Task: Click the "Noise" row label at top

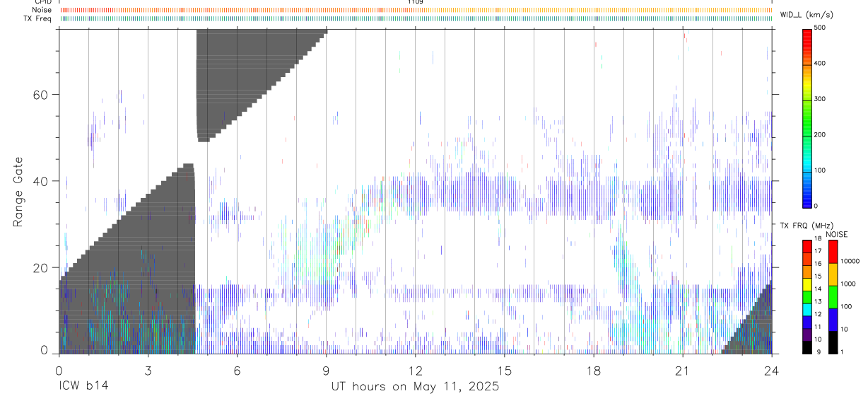Action: [x=42, y=10]
